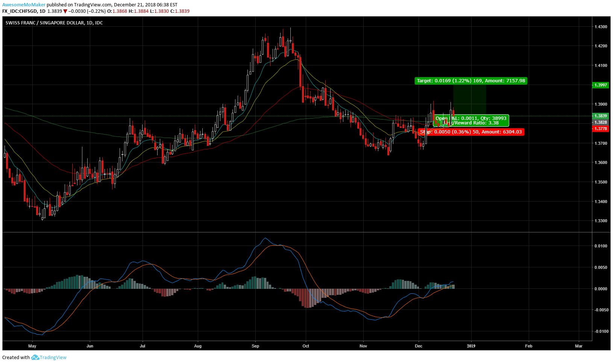Click the Mar label on time axis
Screen dimensions: 613x364
point(579,346)
